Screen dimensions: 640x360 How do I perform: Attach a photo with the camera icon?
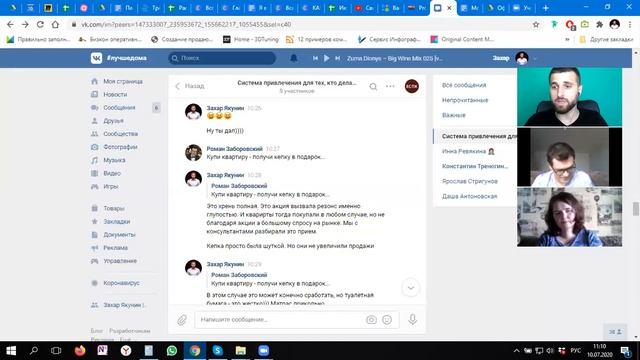click(371, 320)
